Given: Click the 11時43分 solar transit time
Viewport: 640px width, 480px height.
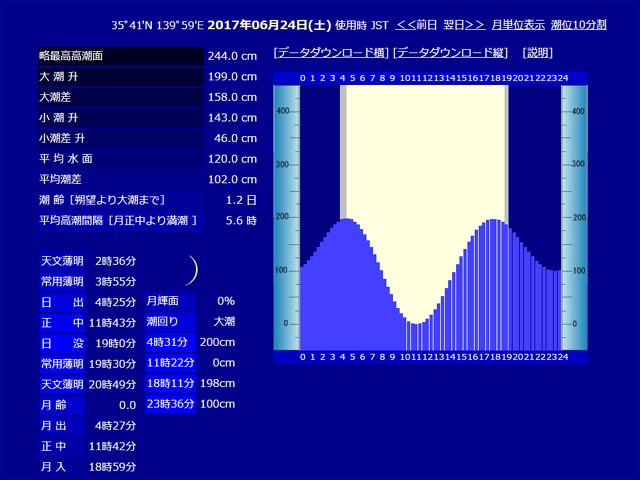Looking at the screenshot, I should tap(112, 323).
